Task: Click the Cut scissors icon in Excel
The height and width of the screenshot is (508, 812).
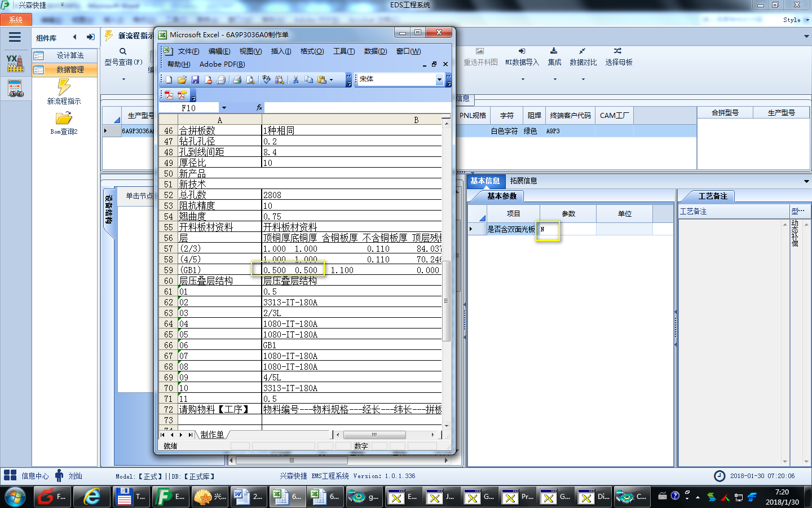Action: (295, 80)
